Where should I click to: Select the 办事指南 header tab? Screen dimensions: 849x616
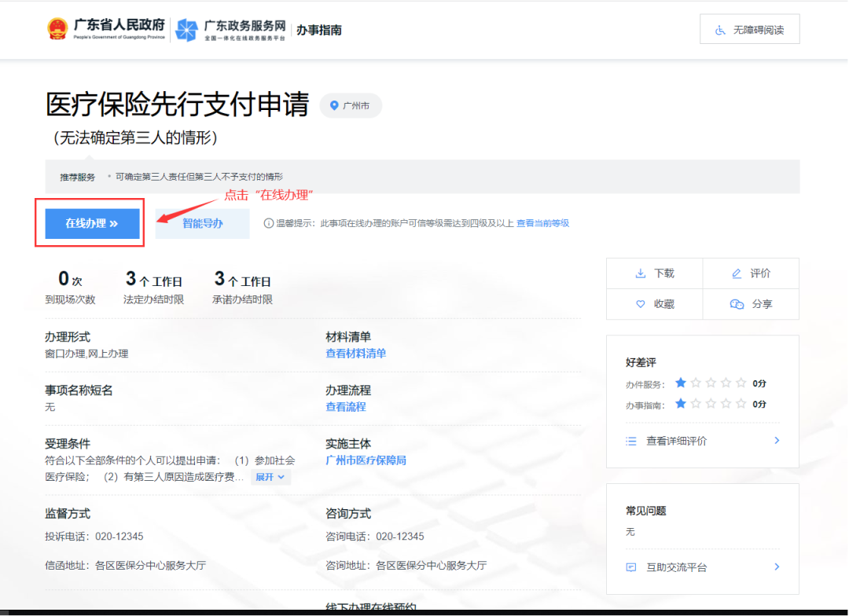tap(318, 31)
